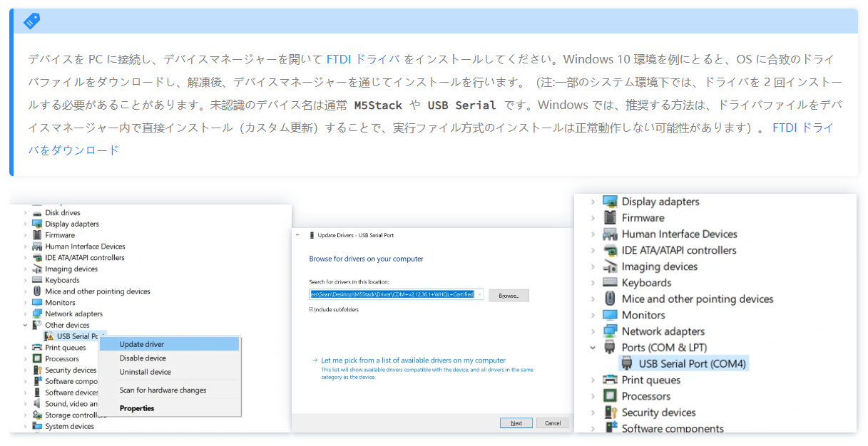
Task: Click Monitors icon in right large tree
Action: pos(610,315)
